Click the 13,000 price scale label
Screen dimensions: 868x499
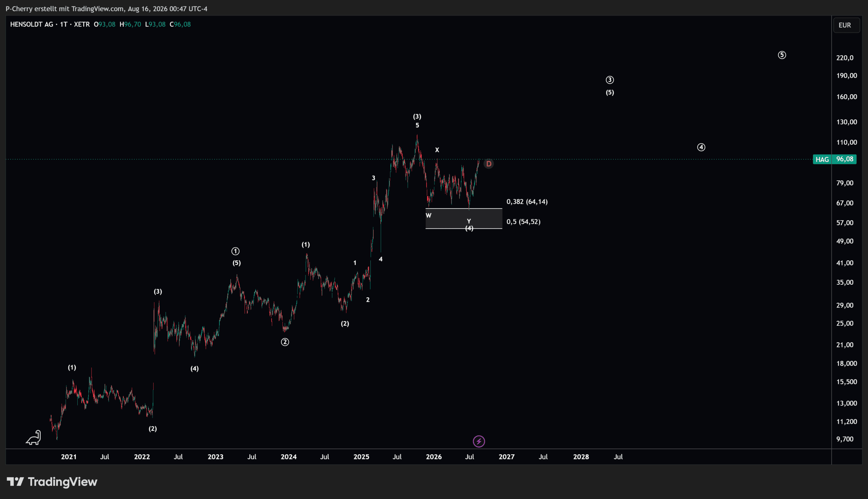[847, 403]
